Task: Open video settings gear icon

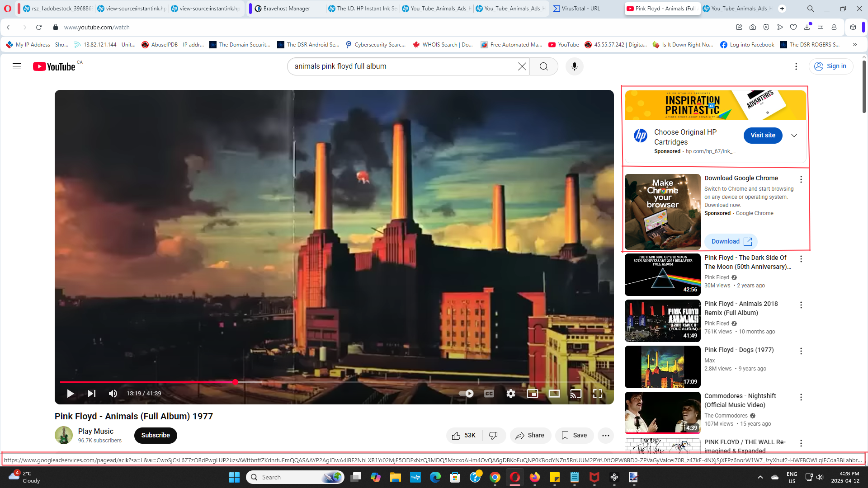Action: click(x=511, y=394)
